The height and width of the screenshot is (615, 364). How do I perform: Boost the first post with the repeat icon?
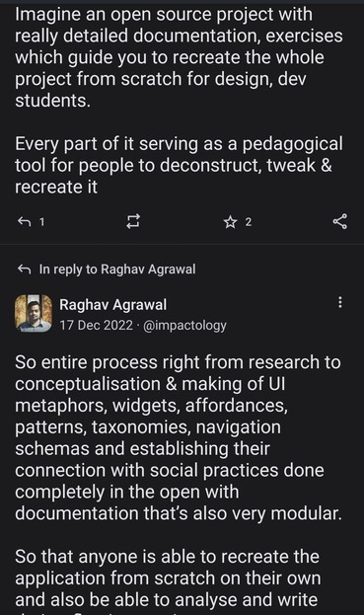(133, 221)
